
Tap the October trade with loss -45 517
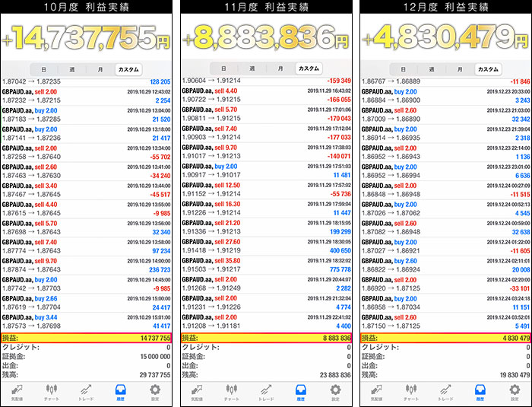click(x=86, y=190)
